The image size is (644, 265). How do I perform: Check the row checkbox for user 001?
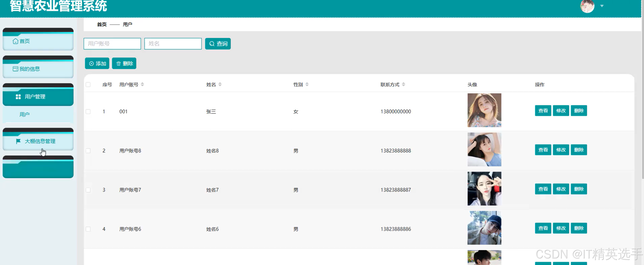(x=88, y=112)
